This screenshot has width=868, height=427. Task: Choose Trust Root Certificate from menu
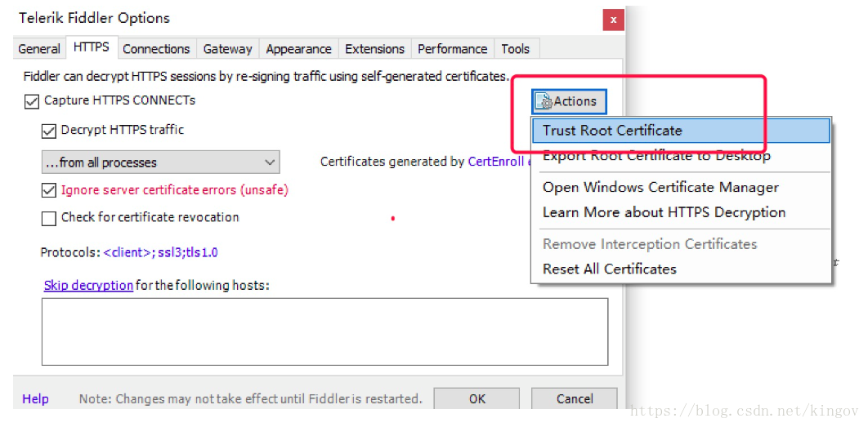coord(681,131)
